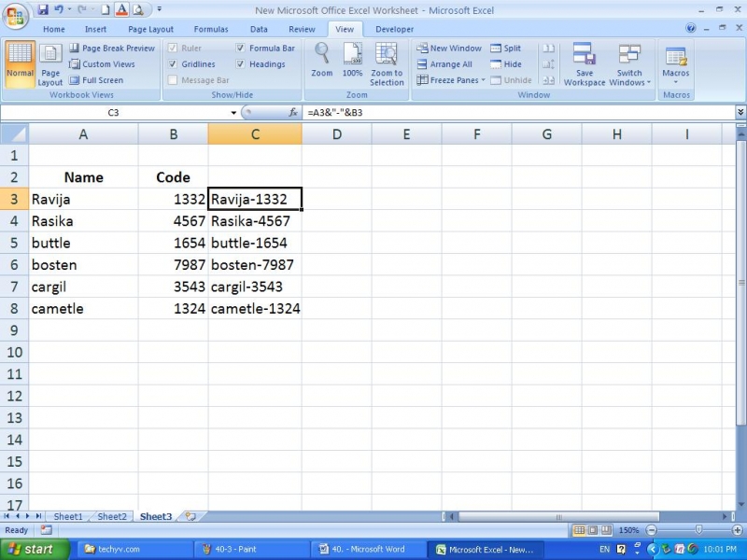This screenshot has width=747, height=560.
Task: Switch to the Formulas ribbon tab
Action: (210, 29)
